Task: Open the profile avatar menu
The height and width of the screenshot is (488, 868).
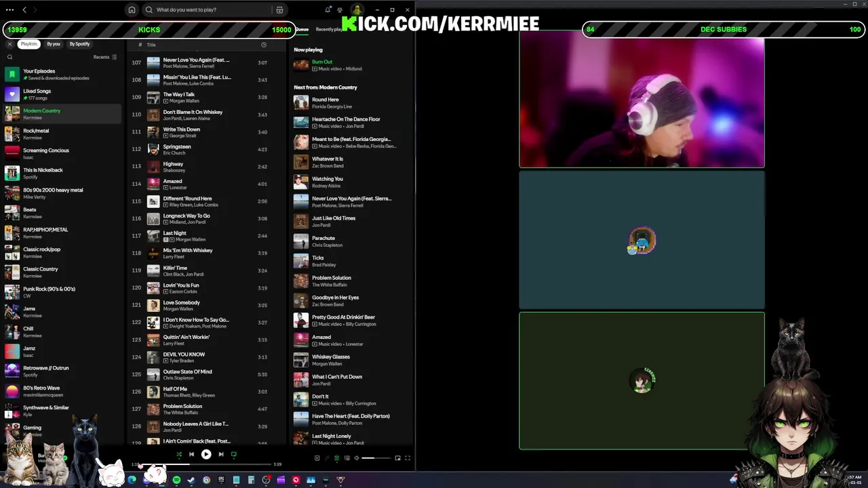Action: 356,10
